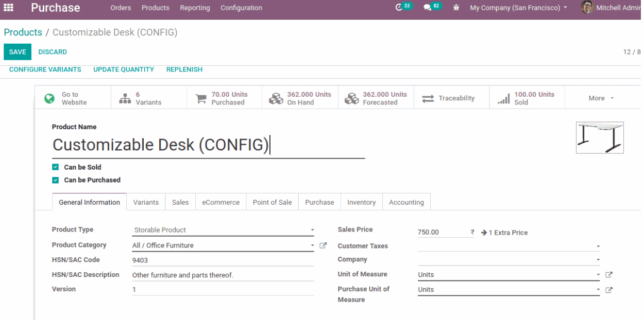Click the debug bug icon

tap(456, 8)
